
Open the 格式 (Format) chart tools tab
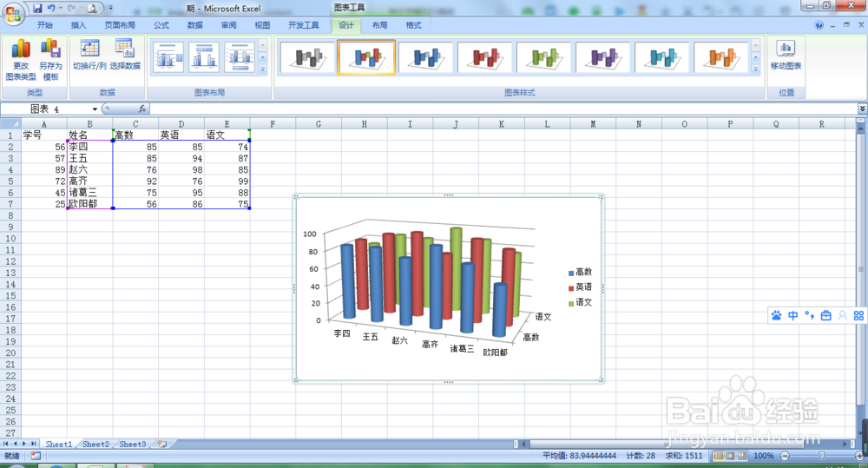[x=413, y=25]
